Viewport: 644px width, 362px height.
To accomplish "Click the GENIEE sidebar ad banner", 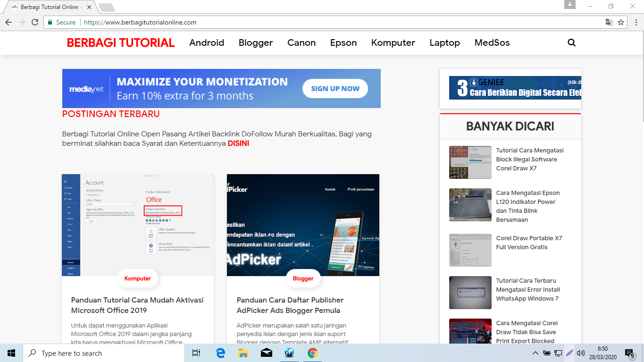I will 515,88.
